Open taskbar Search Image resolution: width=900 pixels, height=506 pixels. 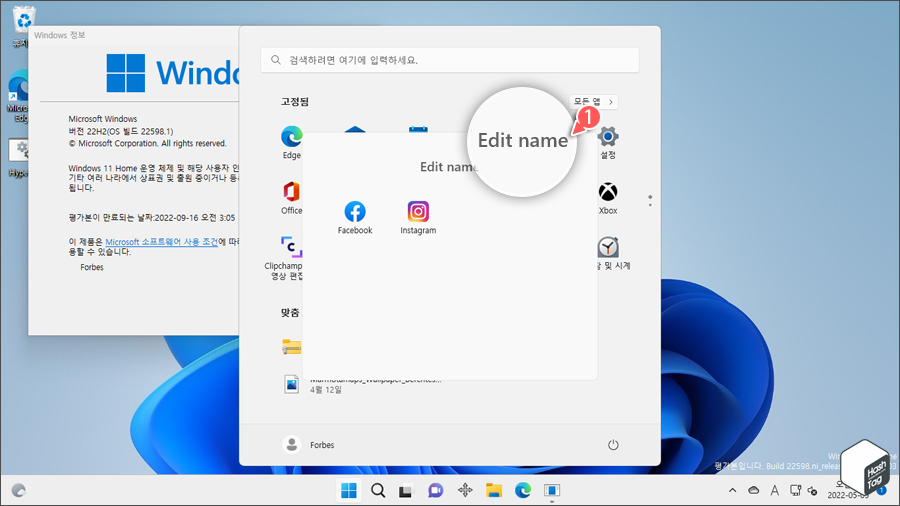[378, 491]
